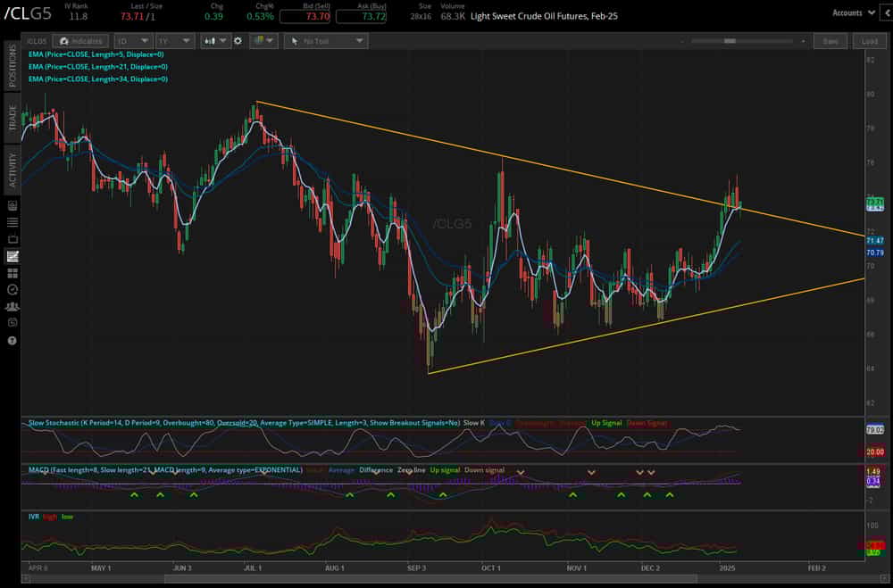Expand the 1Y time range dropdown
Viewport: 893px width, 588px height.
point(174,40)
